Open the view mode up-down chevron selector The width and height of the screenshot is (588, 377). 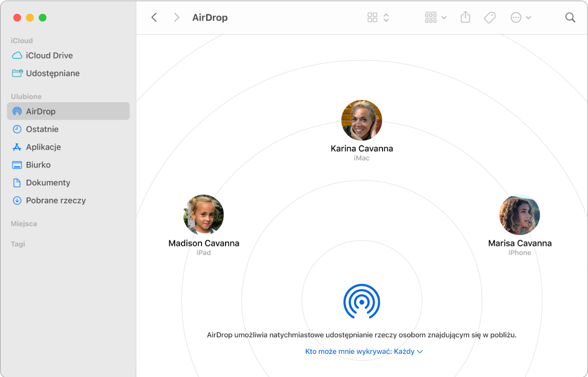point(386,17)
